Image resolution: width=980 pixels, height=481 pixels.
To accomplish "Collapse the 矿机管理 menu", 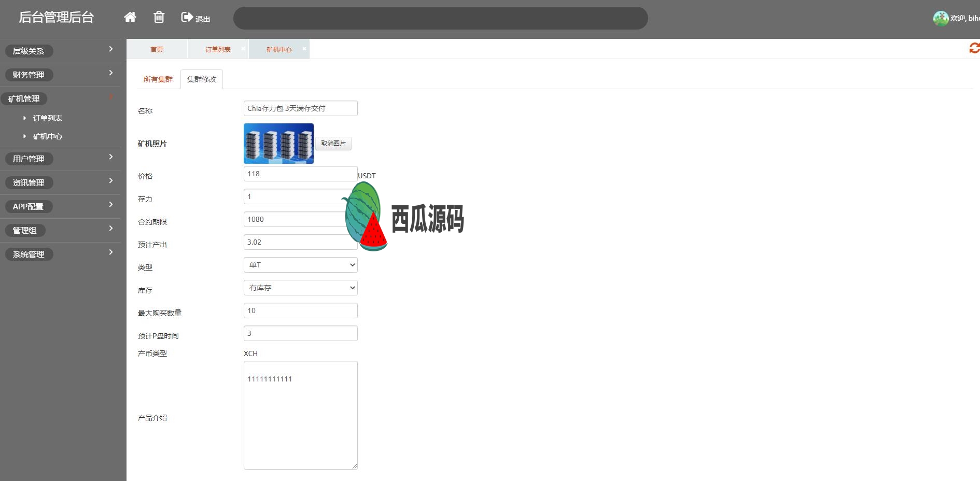I will (x=60, y=98).
